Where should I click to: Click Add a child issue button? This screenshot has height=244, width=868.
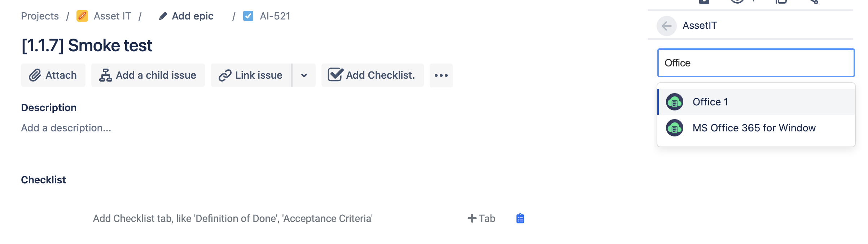pyautogui.click(x=148, y=75)
